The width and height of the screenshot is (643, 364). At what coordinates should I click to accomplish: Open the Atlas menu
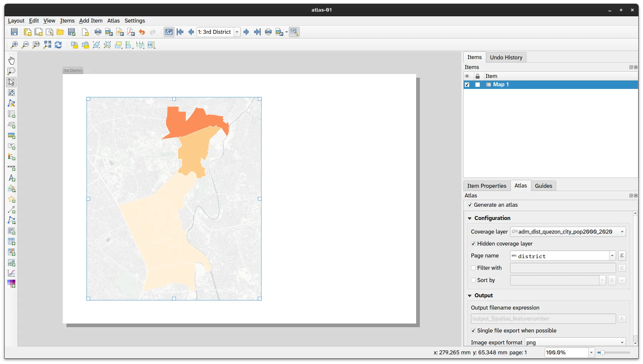(x=113, y=21)
